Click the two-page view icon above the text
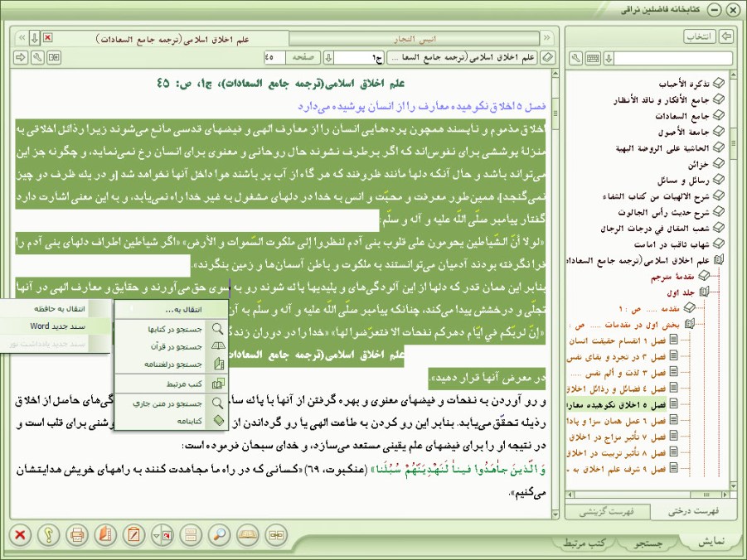The height and width of the screenshot is (560, 747). [x=55, y=58]
